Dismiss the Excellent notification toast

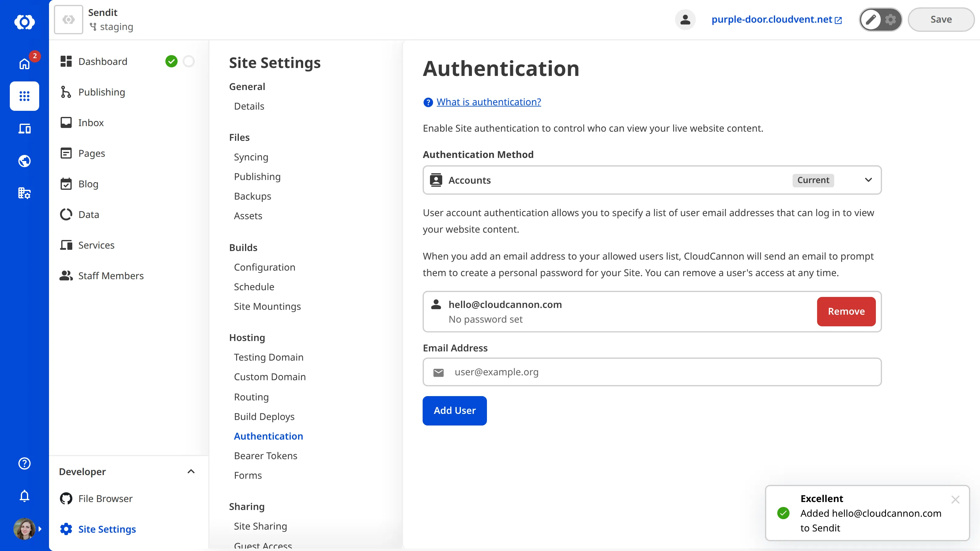point(955,500)
